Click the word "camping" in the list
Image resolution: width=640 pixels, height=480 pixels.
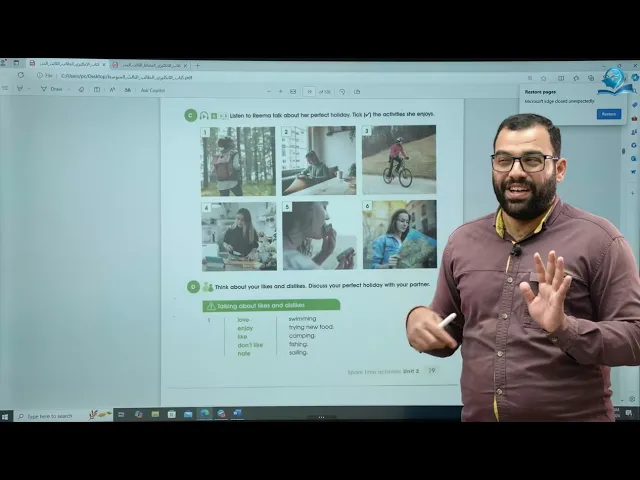tap(302, 336)
